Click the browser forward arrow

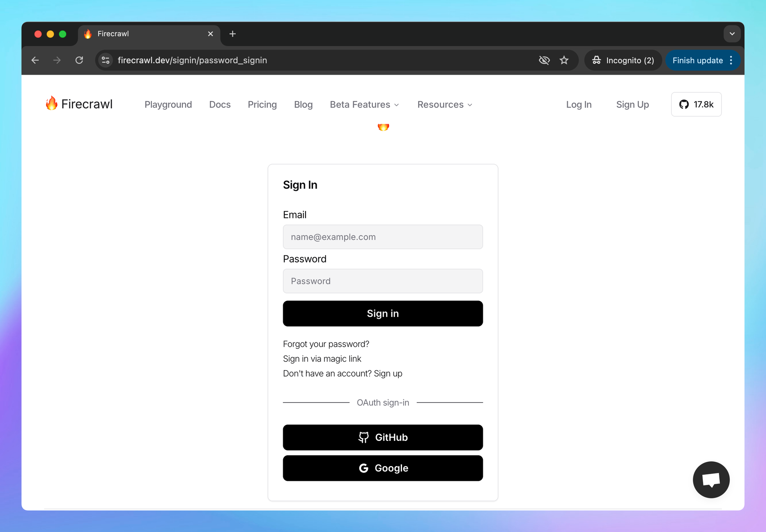tap(57, 60)
